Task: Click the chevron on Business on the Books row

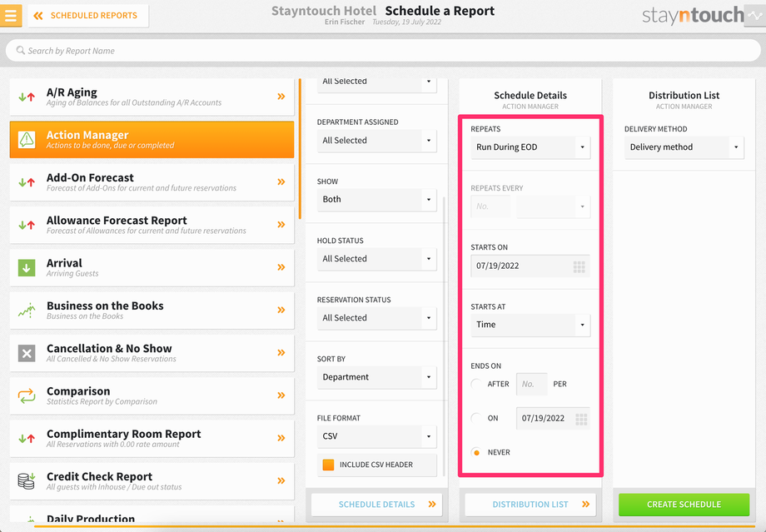Action: coord(281,311)
